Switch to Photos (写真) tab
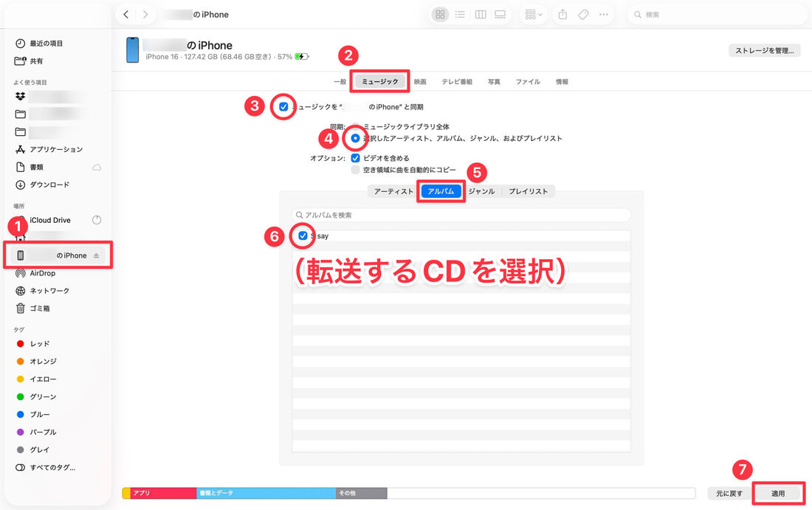This screenshot has width=812, height=510. 494,81
